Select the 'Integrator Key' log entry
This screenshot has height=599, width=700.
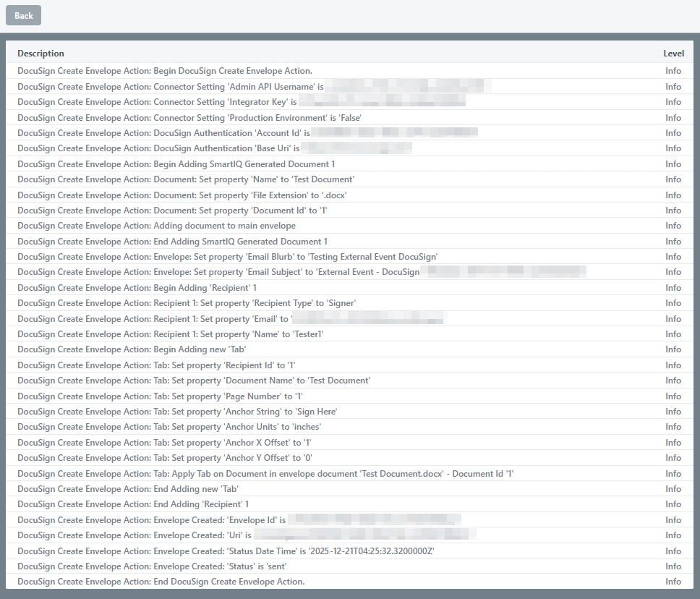349,102
